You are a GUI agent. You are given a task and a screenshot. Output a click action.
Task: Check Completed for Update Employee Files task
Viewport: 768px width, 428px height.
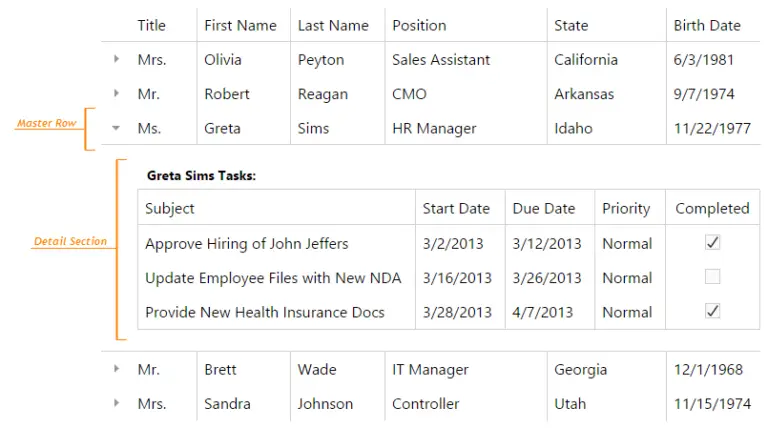[x=712, y=277]
